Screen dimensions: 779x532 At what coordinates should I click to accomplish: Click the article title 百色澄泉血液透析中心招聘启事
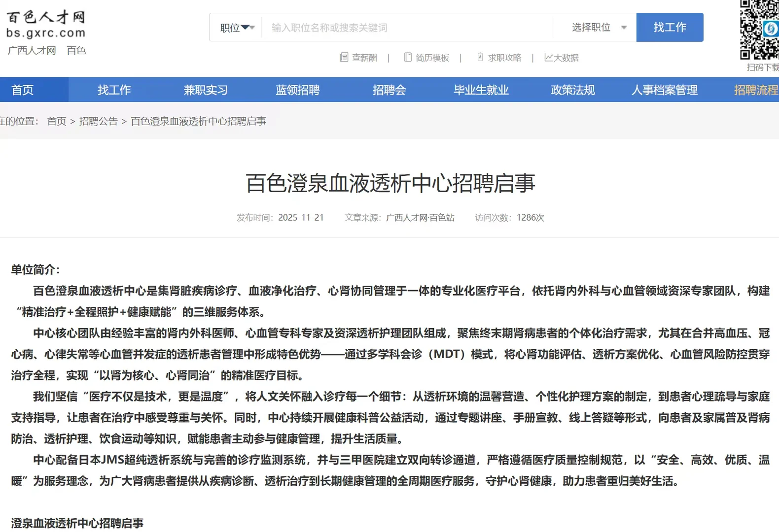(x=390, y=183)
